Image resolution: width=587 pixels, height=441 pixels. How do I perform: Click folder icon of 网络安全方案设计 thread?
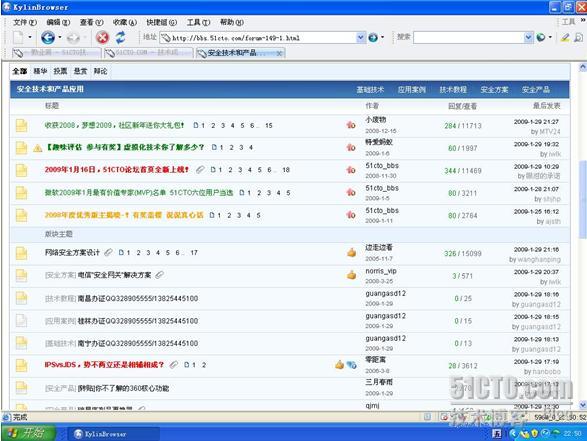click(x=21, y=253)
